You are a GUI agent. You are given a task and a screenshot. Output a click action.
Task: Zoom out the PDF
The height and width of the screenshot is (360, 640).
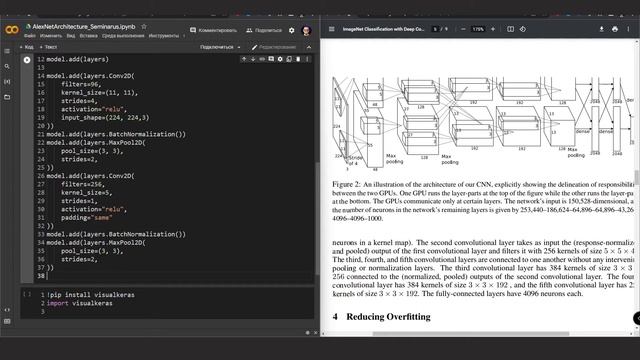tap(463, 29)
